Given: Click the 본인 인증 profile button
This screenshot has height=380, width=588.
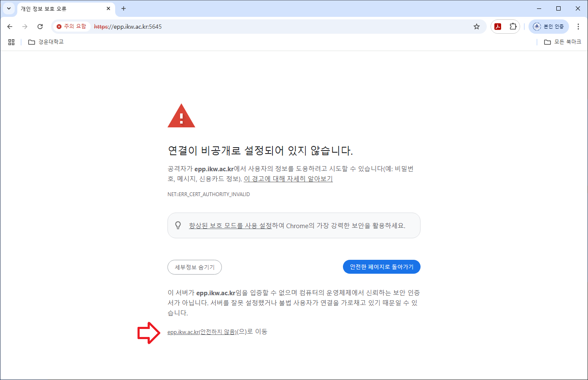Looking at the screenshot, I should tap(549, 27).
